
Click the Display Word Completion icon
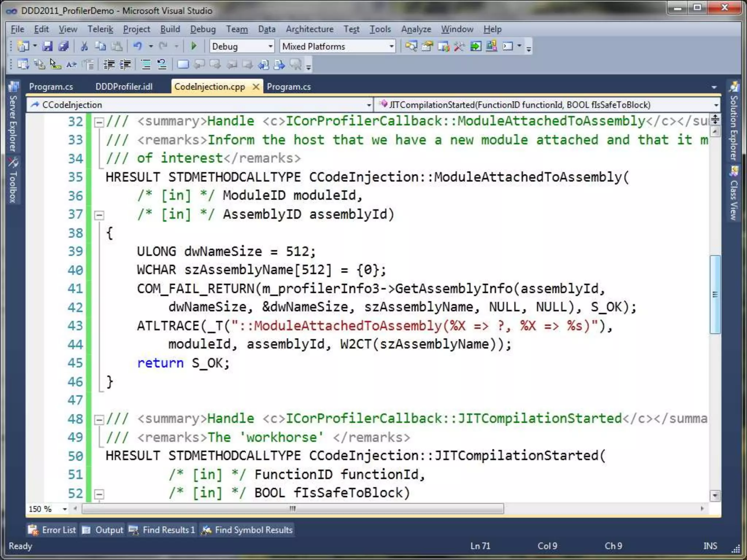click(71, 65)
